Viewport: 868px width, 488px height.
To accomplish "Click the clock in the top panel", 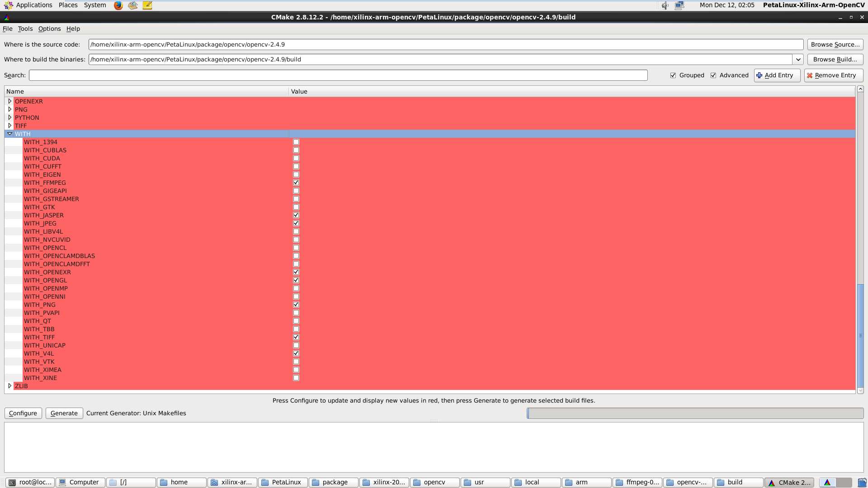I will [727, 5].
